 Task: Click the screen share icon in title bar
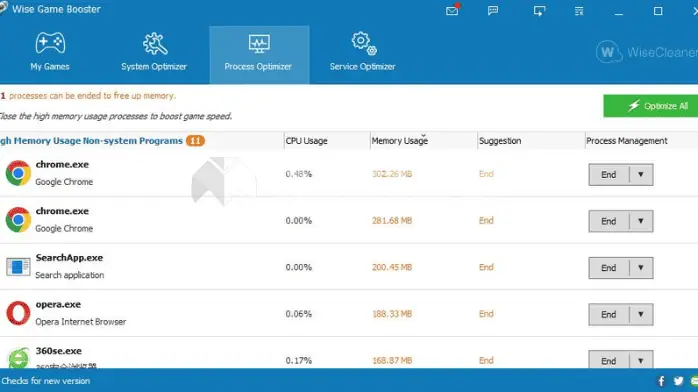coord(539,11)
